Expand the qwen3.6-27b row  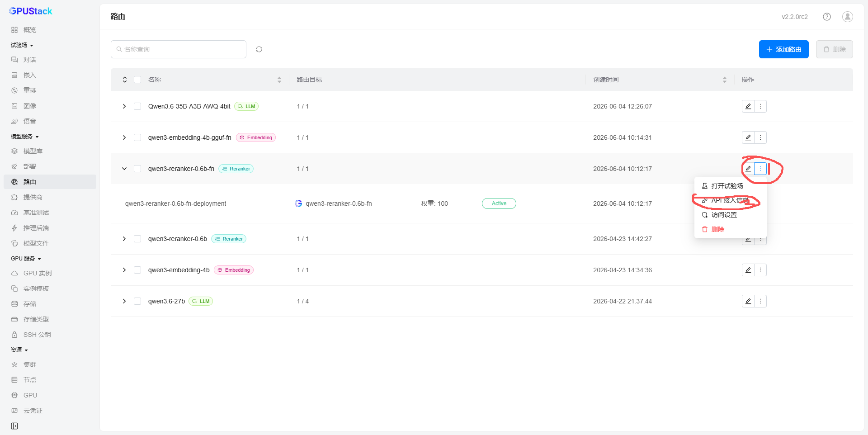[x=124, y=301]
